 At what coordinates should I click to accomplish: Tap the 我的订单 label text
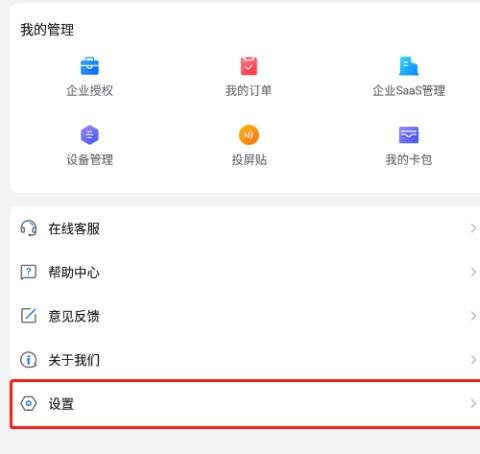pyautogui.click(x=249, y=91)
